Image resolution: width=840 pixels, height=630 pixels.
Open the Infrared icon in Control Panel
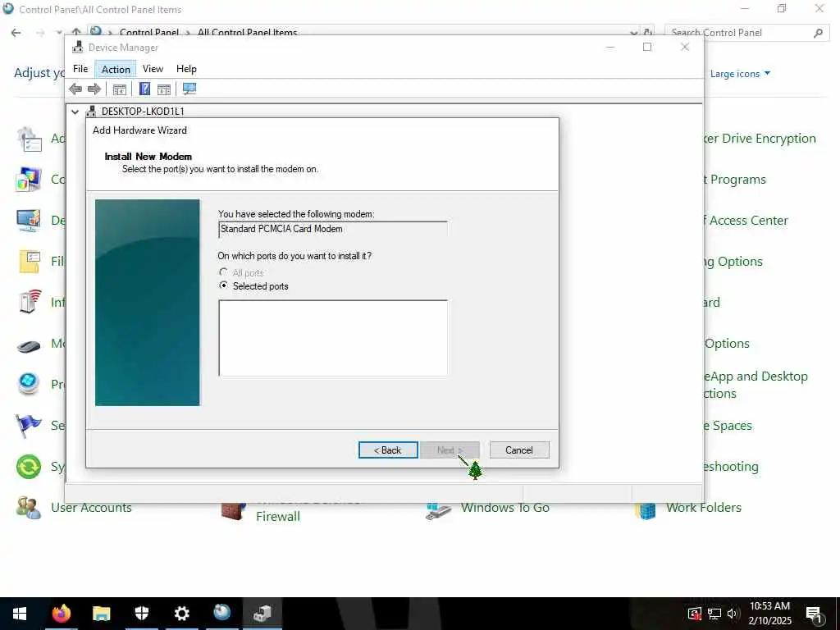[29, 302]
